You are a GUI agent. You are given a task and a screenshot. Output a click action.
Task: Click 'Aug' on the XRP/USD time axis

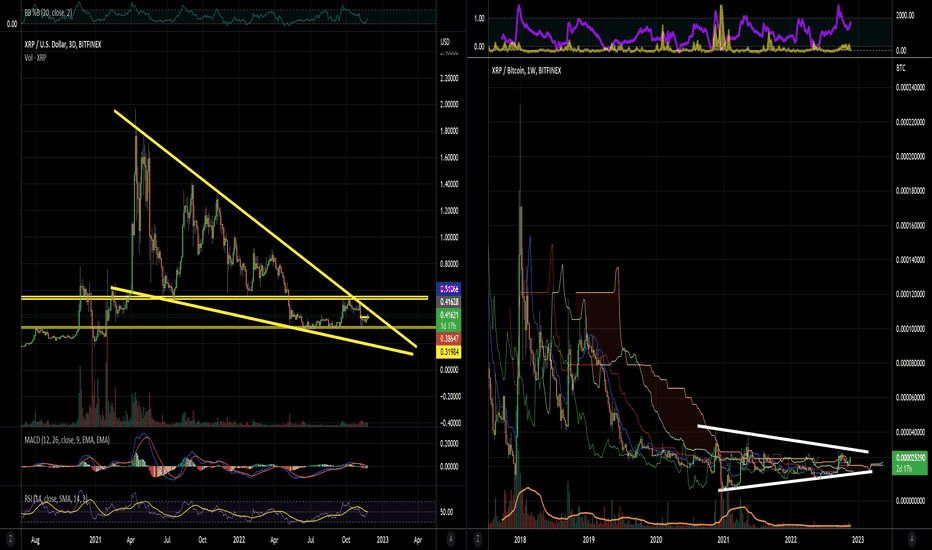[x=35, y=540]
